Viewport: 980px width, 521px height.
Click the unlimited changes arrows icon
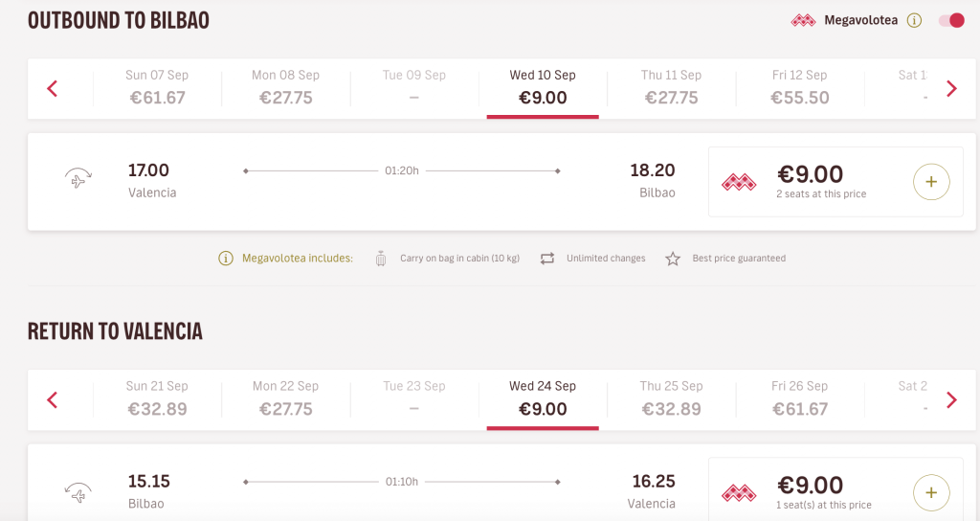click(547, 259)
